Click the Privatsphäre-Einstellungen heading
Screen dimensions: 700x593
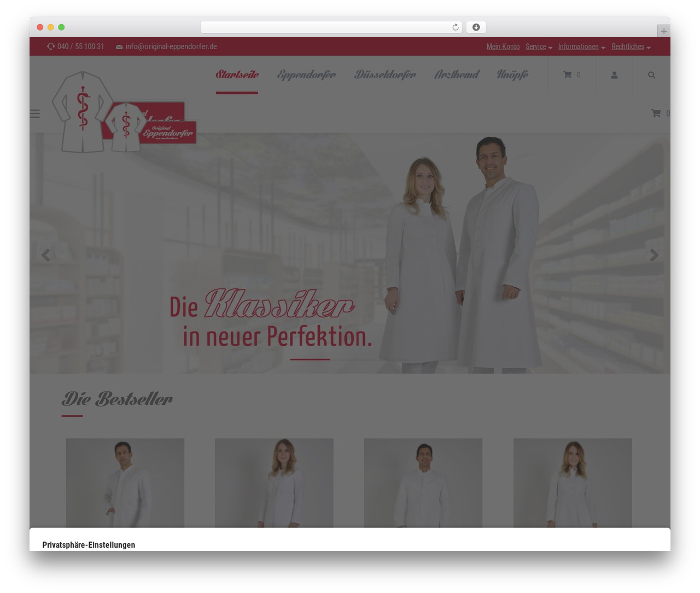point(89,545)
